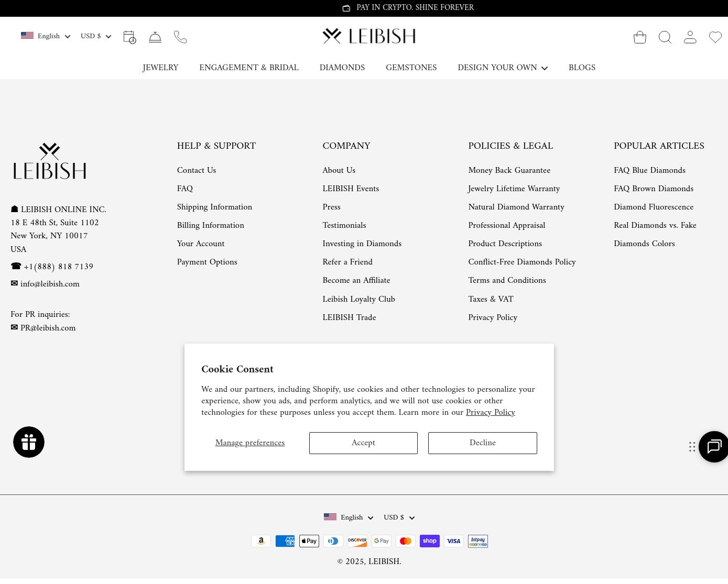Open the wishlist heart icon
The height and width of the screenshot is (584, 728).
tap(715, 37)
